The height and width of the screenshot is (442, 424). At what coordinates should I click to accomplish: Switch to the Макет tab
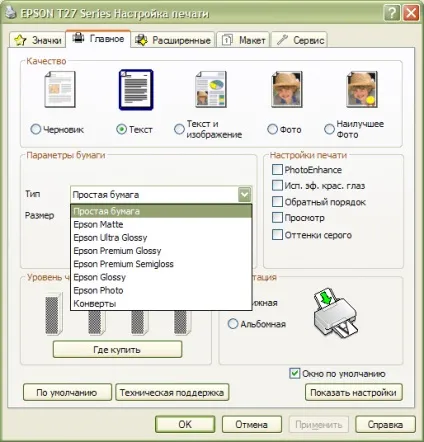click(x=243, y=40)
